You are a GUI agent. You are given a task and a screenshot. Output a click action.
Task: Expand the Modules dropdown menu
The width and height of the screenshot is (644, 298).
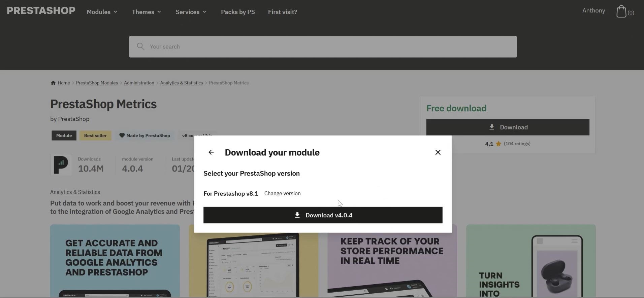102,12
